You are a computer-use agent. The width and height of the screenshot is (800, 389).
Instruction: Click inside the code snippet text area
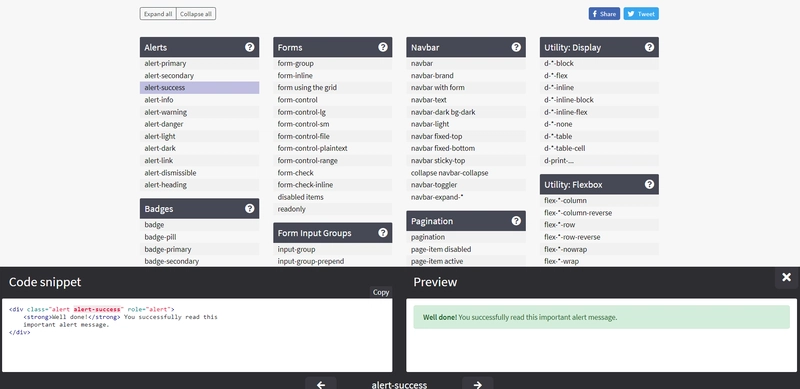pyautogui.click(x=197, y=335)
